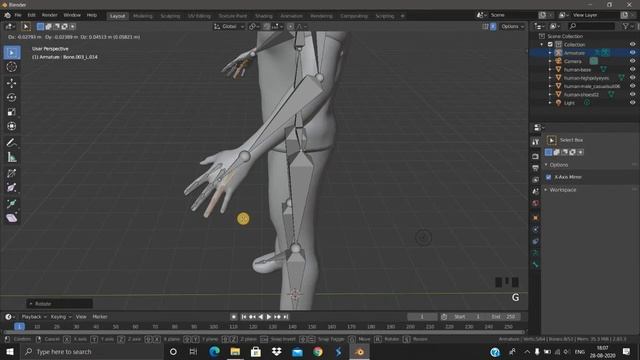
Task: Switch to the Sculpting workspace tab
Action: pyautogui.click(x=170, y=16)
